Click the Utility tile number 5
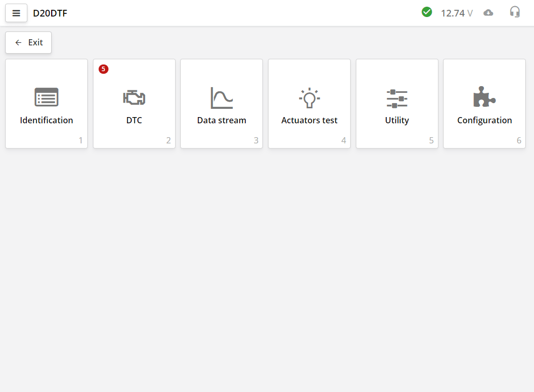The height and width of the screenshot is (392, 534). (x=431, y=140)
